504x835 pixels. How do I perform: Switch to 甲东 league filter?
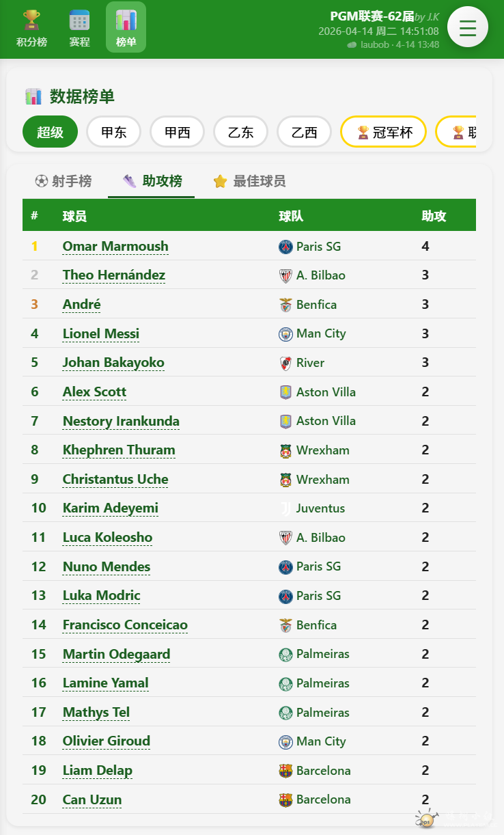point(113,132)
